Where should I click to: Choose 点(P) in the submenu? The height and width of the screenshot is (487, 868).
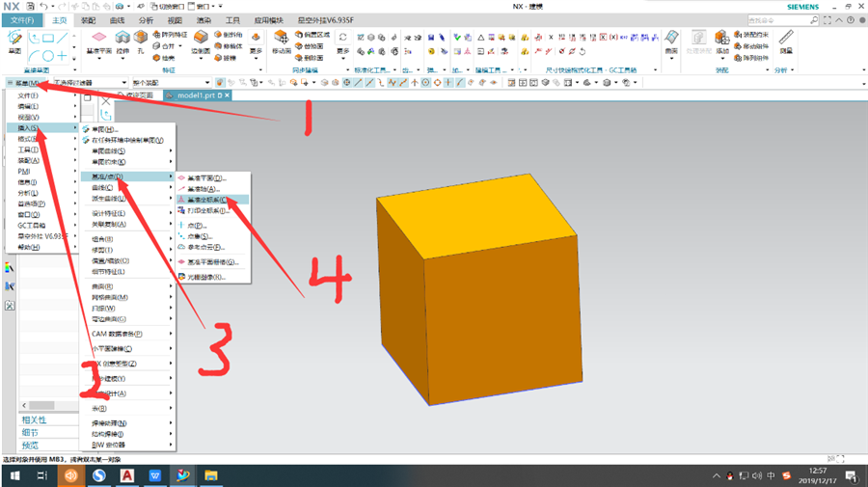point(213,226)
